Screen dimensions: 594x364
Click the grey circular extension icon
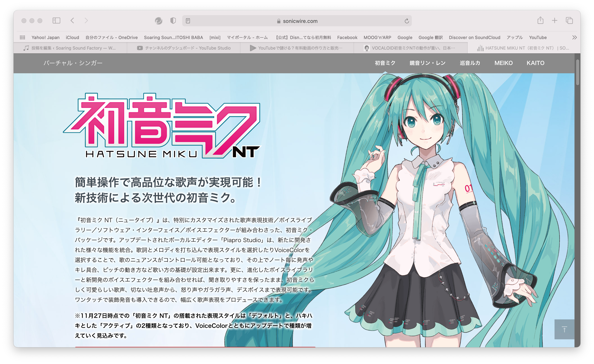(158, 21)
